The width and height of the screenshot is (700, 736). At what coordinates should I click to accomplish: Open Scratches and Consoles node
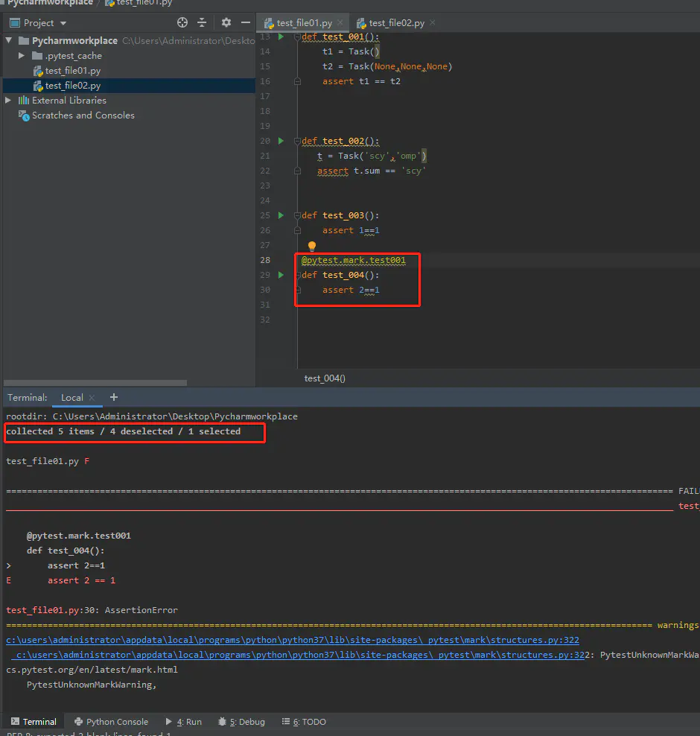tap(77, 115)
